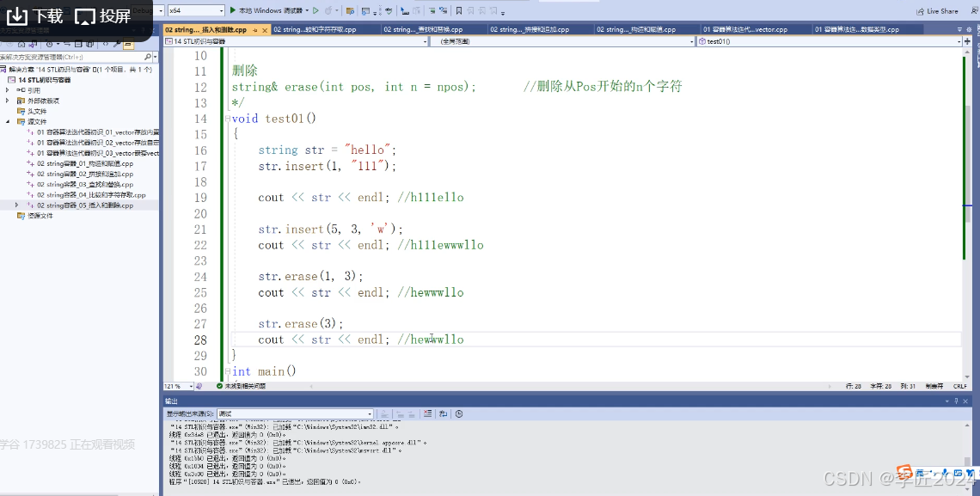Screen dimensions: 980x496
Task: Open 02 string容器_04_比较和字符存取.cpp file
Action: [x=86, y=195]
